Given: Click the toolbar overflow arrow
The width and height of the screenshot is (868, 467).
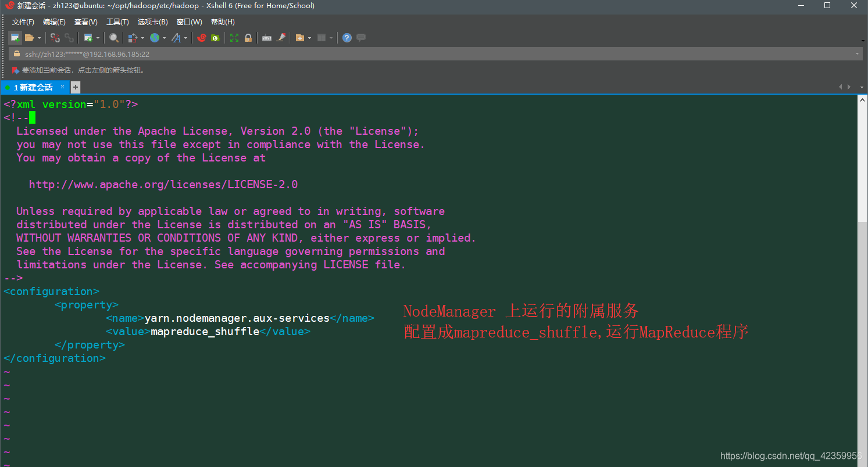Looking at the screenshot, I should (863, 41).
